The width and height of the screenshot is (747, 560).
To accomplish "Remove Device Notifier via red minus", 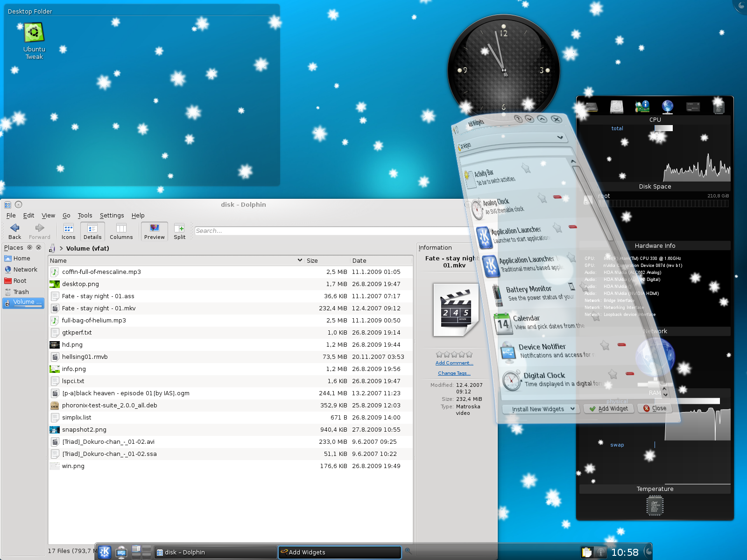I will pyautogui.click(x=621, y=344).
